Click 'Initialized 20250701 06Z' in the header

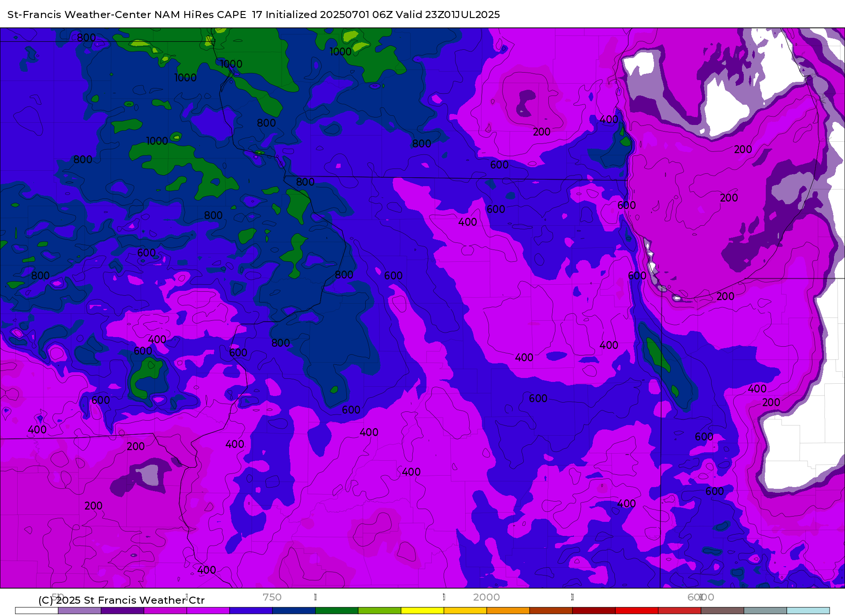tap(329, 15)
